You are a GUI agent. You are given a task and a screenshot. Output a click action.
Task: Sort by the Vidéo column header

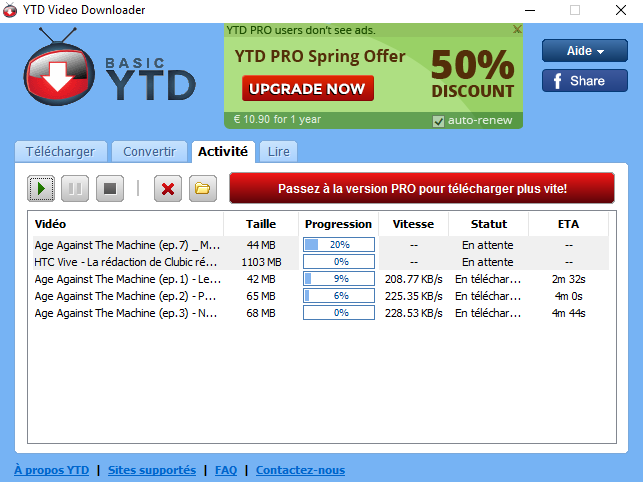pyautogui.click(x=126, y=224)
